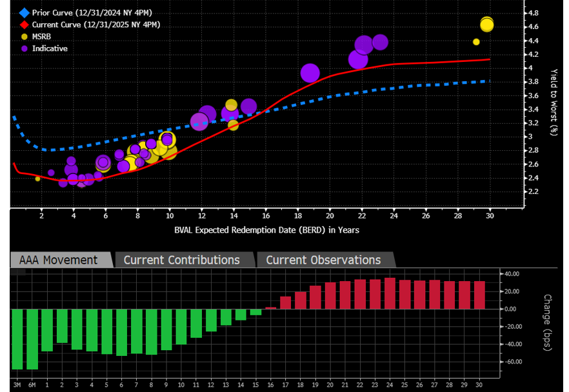Click the red bar for tenor 20
The image size is (569, 392).
(x=330, y=296)
